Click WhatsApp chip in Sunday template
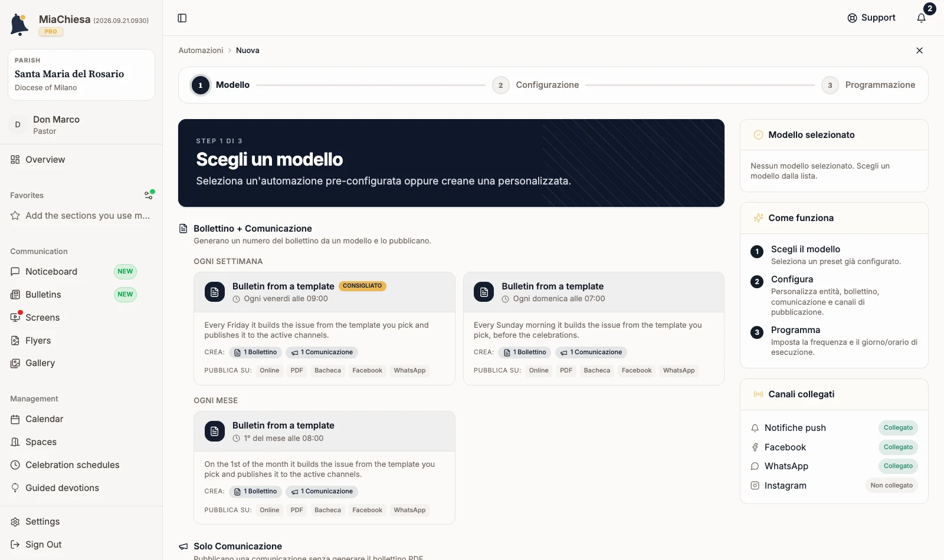The width and height of the screenshot is (944, 560). (678, 371)
